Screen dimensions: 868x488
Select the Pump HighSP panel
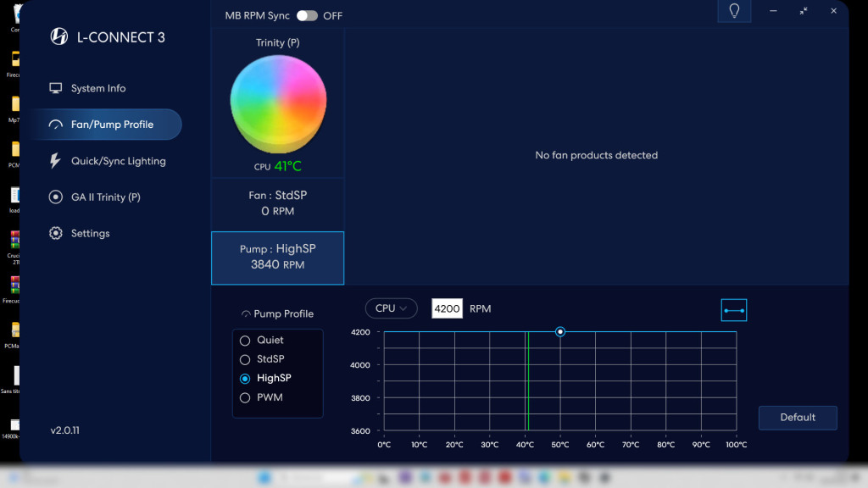click(x=277, y=258)
